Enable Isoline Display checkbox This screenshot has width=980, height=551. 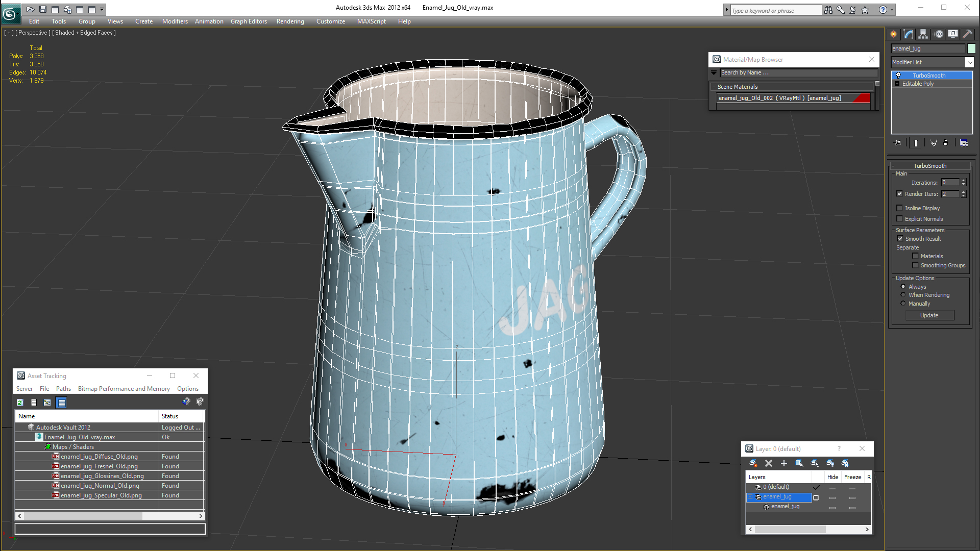pos(900,208)
